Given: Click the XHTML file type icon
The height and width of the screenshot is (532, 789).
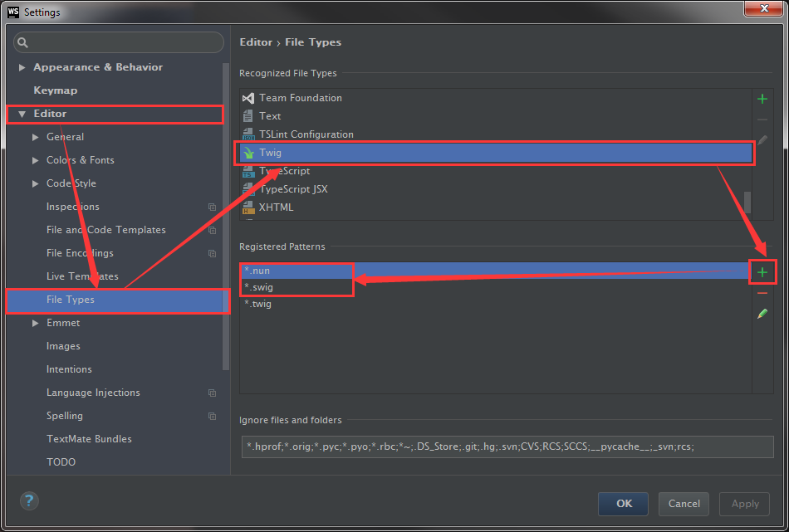Looking at the screenshot, I should pyautogui.click(x=248, y=207).
